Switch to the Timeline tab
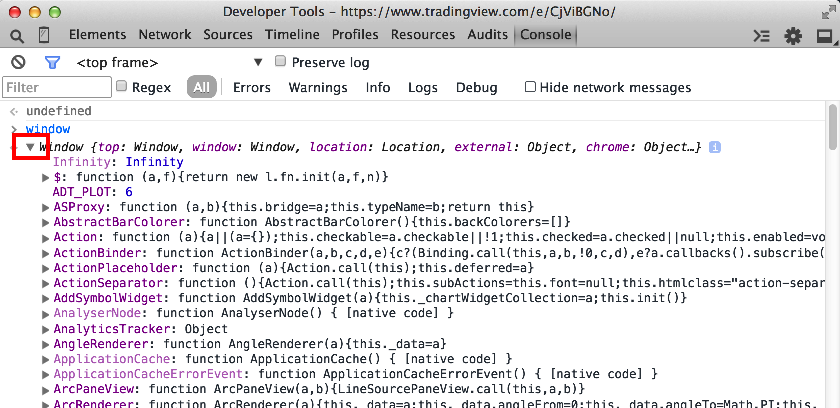 (x=292, y=35)
